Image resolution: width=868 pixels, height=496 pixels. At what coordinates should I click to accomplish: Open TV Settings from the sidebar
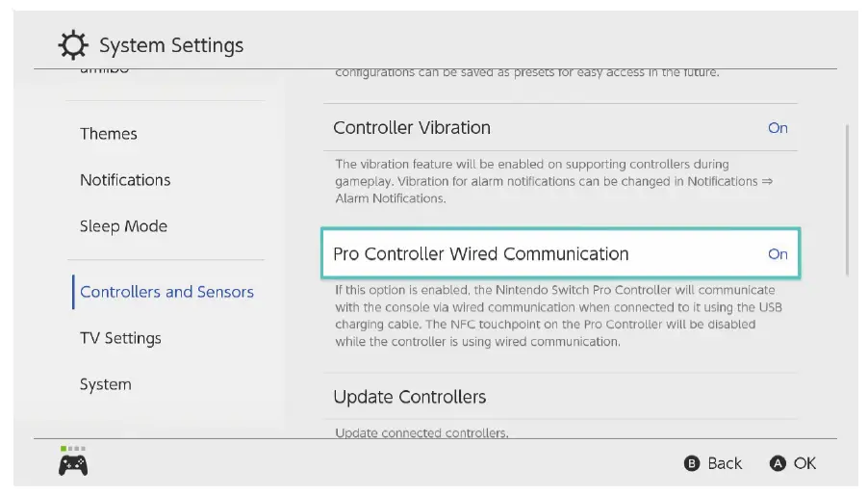tap(120, 338)
